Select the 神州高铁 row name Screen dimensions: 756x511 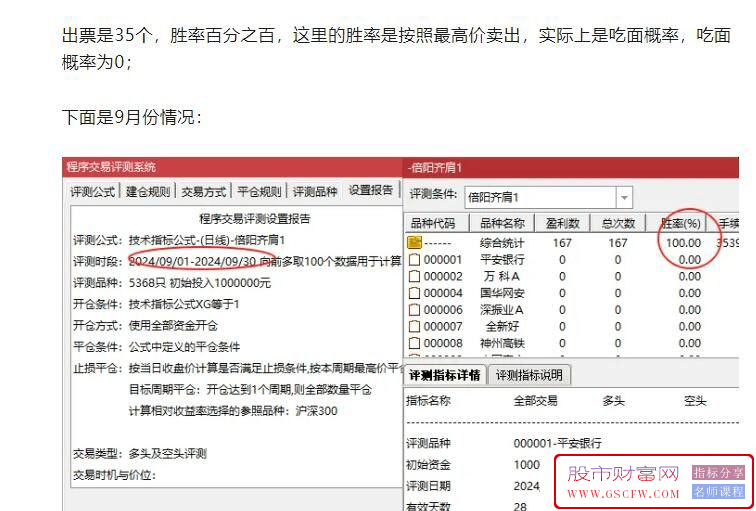502,343
